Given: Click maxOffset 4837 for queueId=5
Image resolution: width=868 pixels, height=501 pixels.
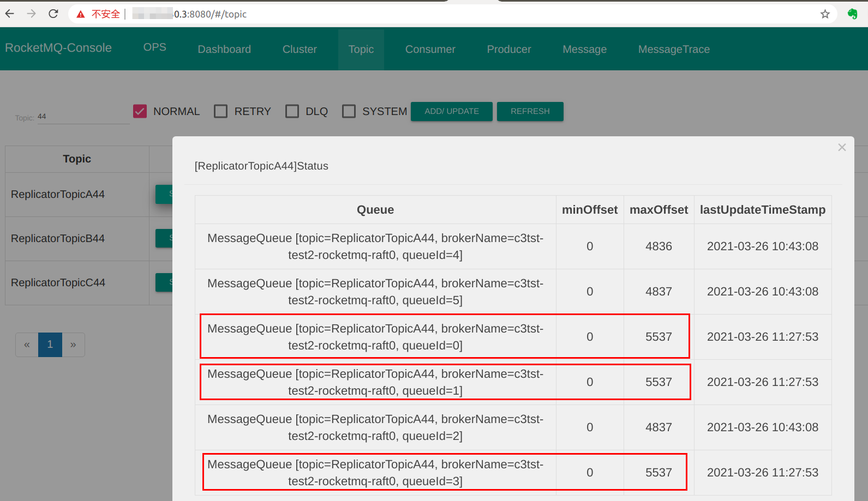Looking at the screenshot, I should coord(659,292).
